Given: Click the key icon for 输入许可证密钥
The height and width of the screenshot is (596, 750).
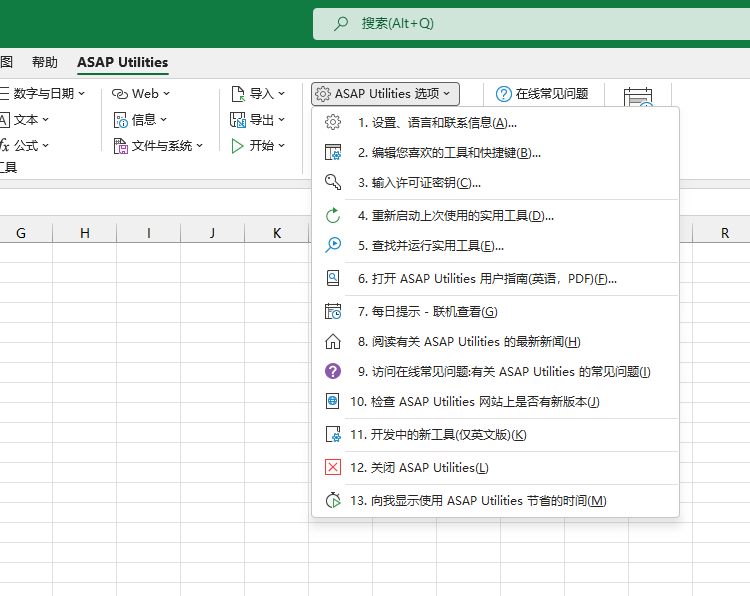Looking at the screenshot, I should [x=333, y=182].
